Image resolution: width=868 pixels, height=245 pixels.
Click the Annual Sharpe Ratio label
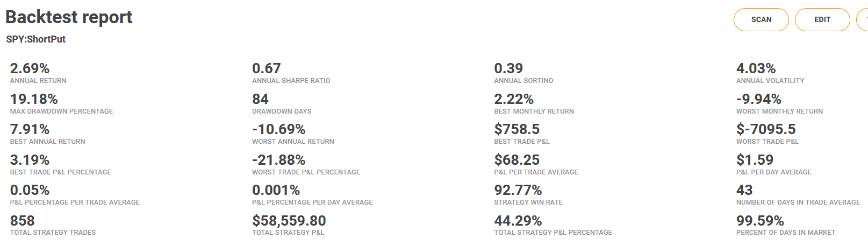(291, 81)
